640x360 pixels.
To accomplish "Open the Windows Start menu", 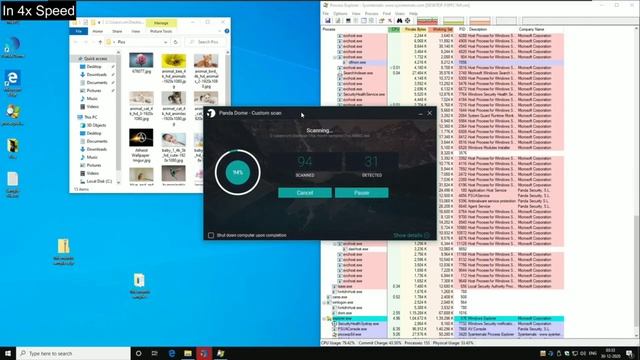I will click(x=8, y=353).
